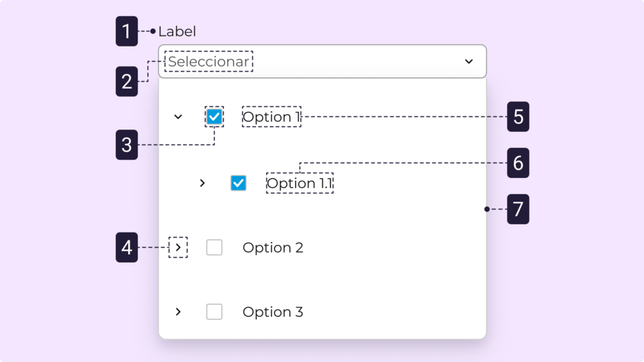Click the Seleccionar placeholder field

point(209,62)
